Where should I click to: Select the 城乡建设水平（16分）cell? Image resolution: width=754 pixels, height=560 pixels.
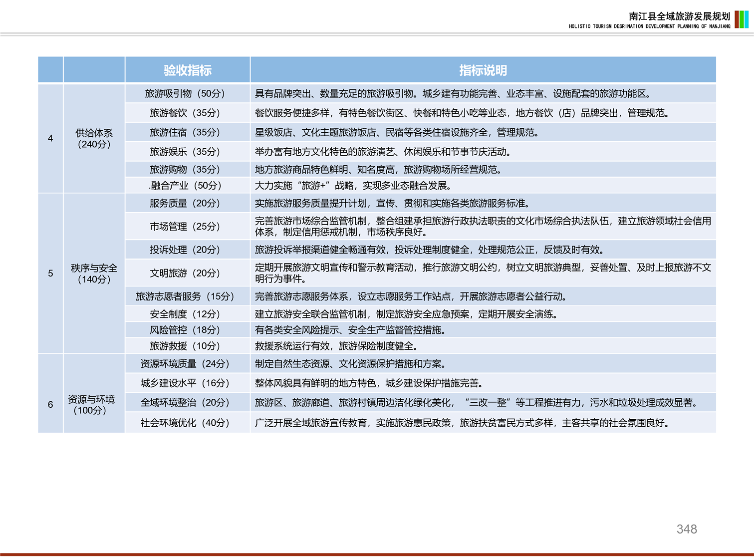[187, 383]
